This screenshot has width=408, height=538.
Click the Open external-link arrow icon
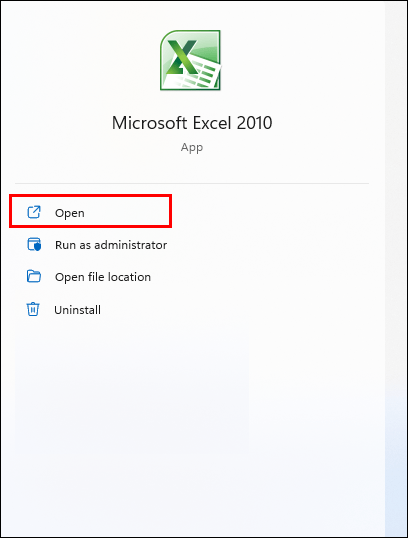coord(34,212)
